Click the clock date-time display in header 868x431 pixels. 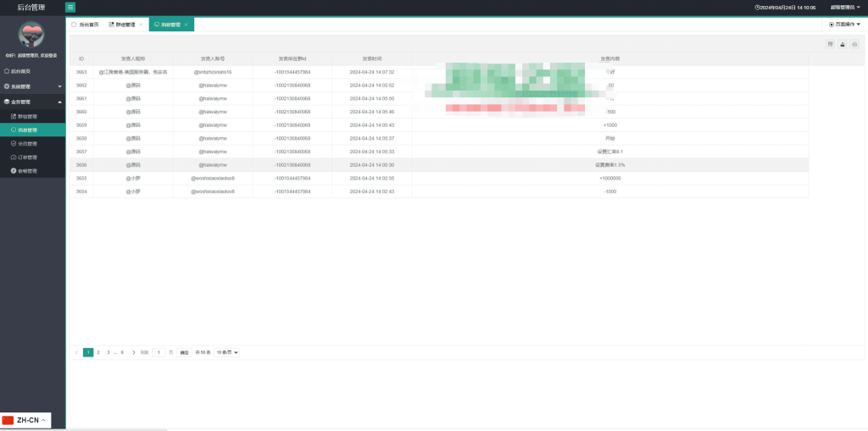pos(785,8)
